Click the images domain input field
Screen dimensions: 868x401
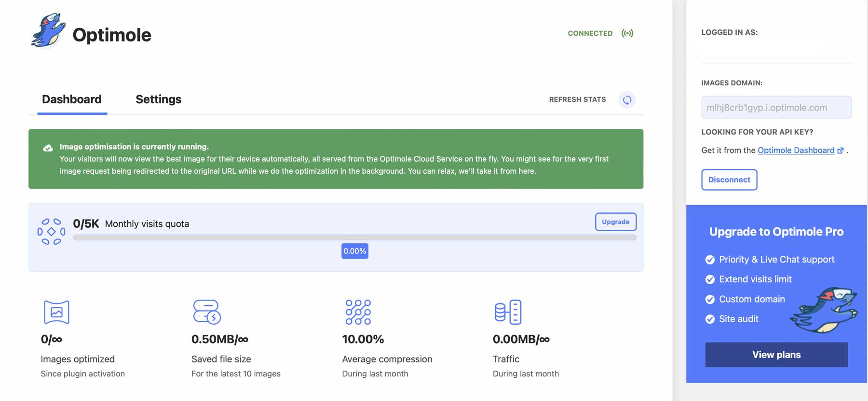click(776, 108)
